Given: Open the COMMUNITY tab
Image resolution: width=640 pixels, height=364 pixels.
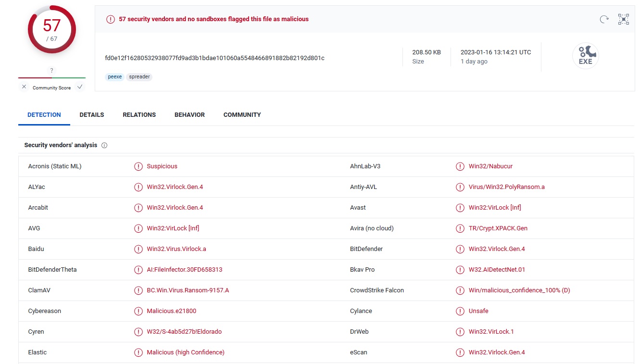Looking at the screenshot, I should 242,115.
